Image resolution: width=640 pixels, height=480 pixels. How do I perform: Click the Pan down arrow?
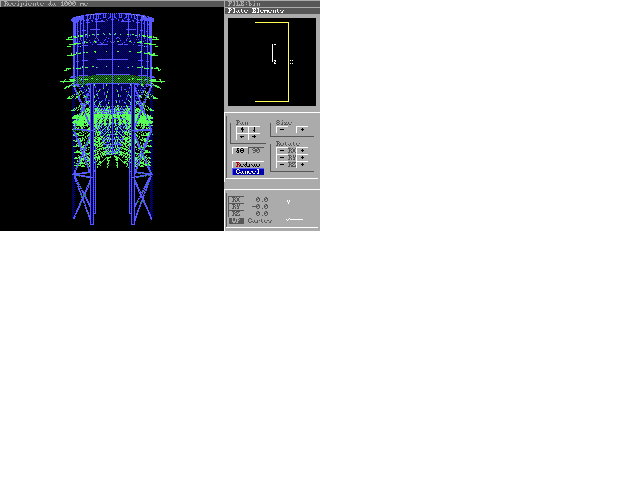[254, 129]
